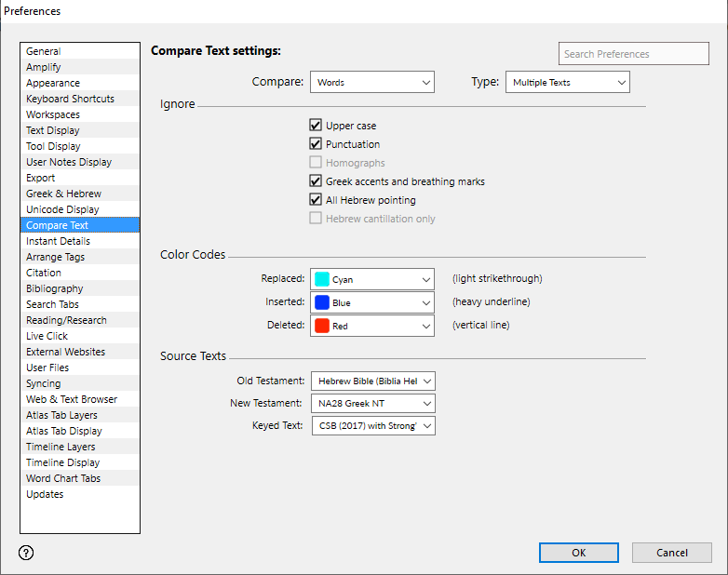Click the cyan Replaced color swatch
This screenshot has height=575, width=728.
click(x=322, y=279)
